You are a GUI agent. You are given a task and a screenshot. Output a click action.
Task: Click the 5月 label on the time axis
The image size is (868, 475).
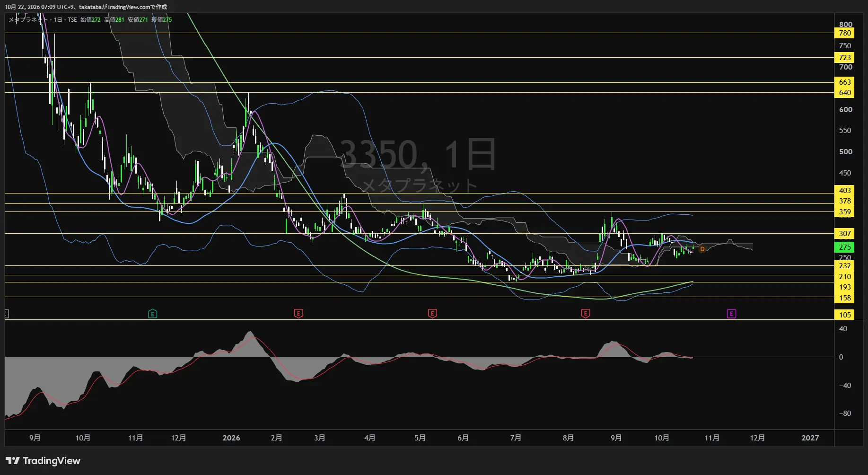pyautogui.click(x=420, y=438)
